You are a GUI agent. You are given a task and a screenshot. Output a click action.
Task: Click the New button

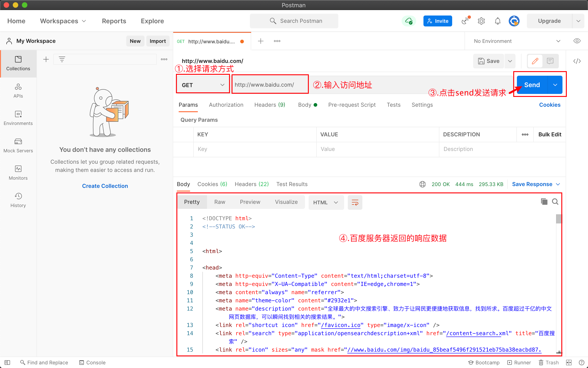[135, 41]
